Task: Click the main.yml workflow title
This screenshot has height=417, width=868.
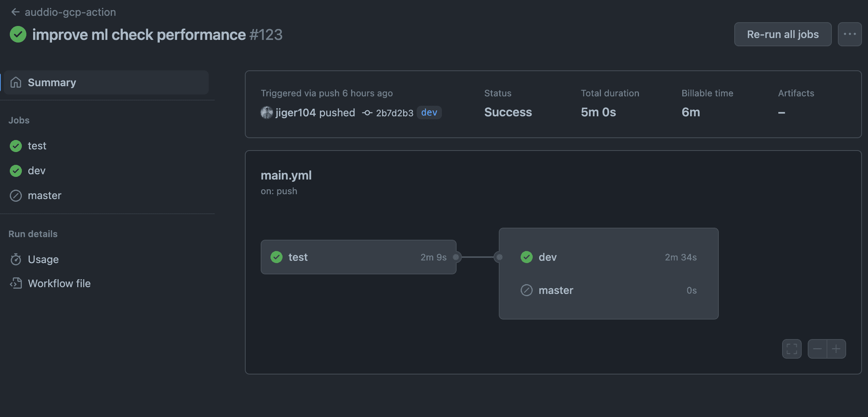Action: pos(286,175)
